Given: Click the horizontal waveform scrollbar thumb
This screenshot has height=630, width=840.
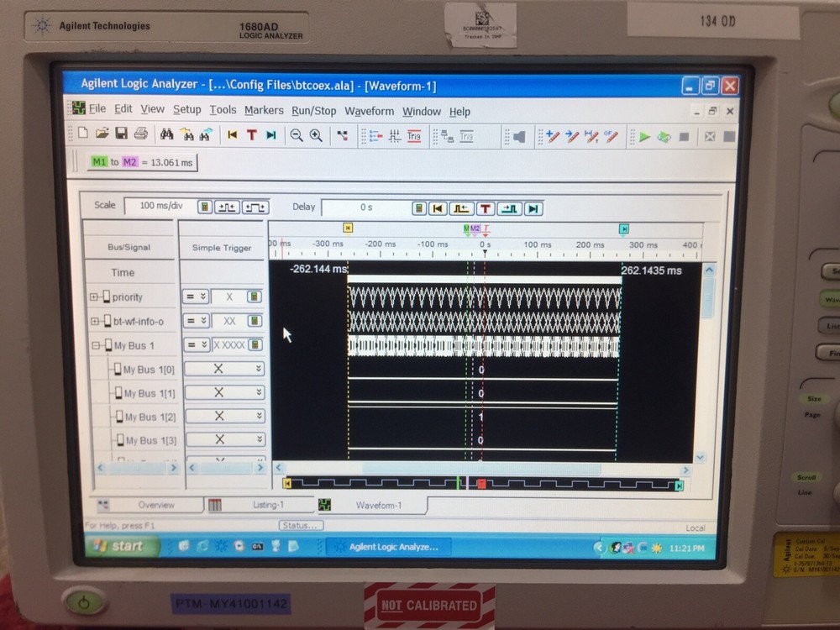Looking at the screenshot, I should (481, 470).
